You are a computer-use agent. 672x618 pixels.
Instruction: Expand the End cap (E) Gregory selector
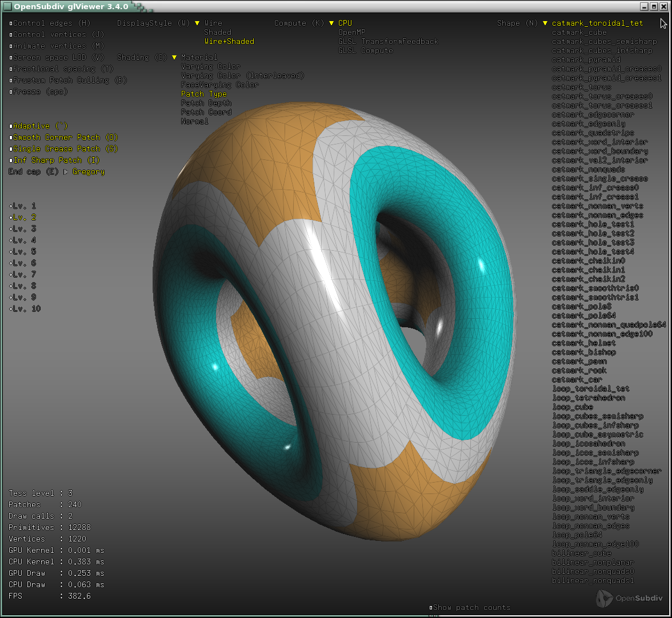point(65,172)
